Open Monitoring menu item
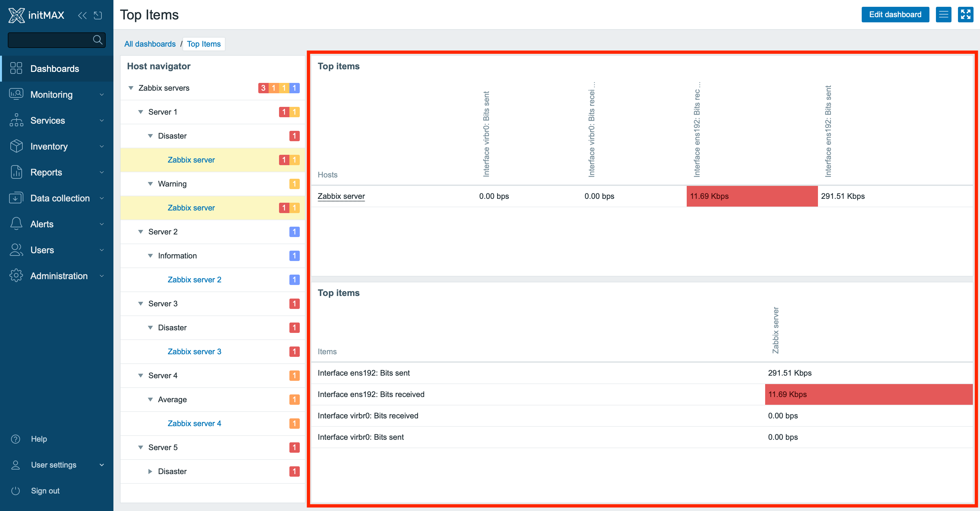Viewport: 980px width, 511px height. pos(57,94)
